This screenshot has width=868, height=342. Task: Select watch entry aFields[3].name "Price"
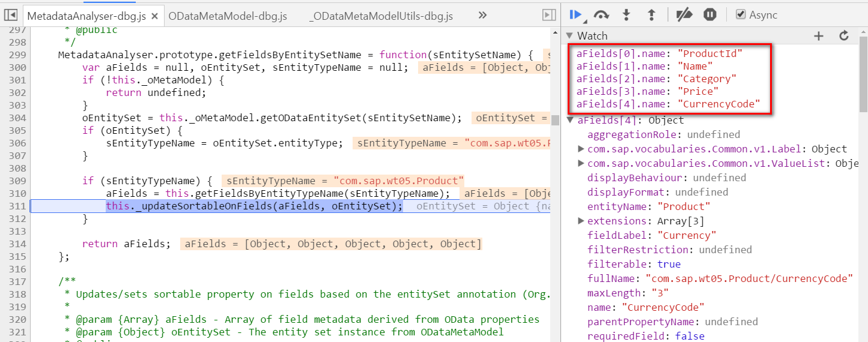pos(648,91)
